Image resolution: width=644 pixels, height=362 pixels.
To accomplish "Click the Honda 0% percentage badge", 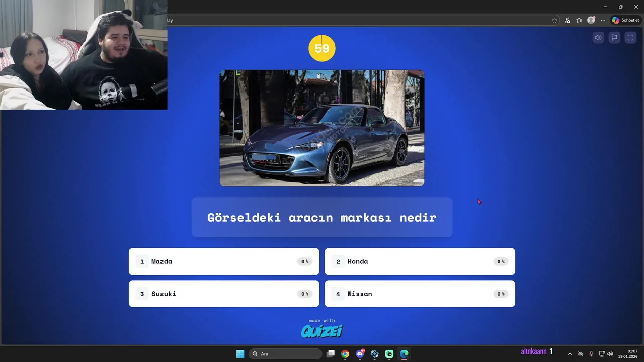I will [501, 261].
